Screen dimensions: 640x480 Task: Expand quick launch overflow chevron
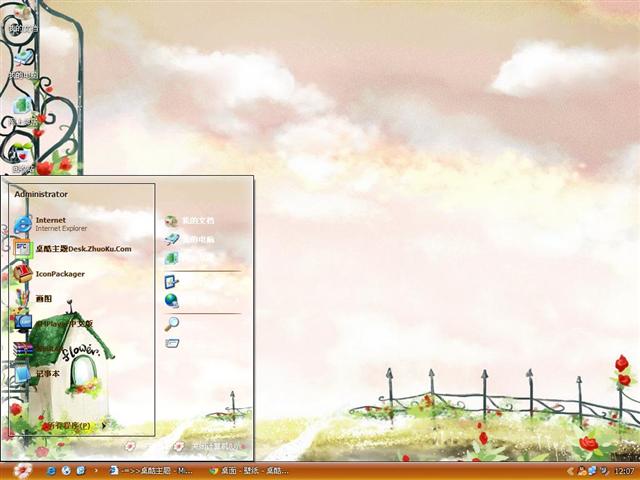click(x=96, y=471)
